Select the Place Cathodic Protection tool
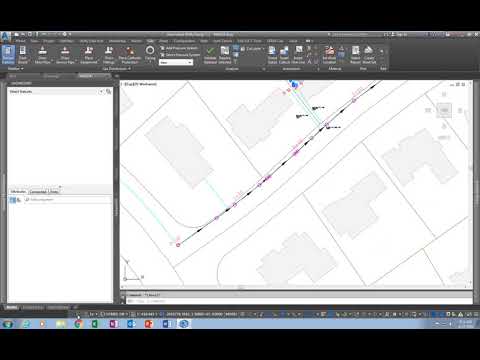 tap(130, 55)
